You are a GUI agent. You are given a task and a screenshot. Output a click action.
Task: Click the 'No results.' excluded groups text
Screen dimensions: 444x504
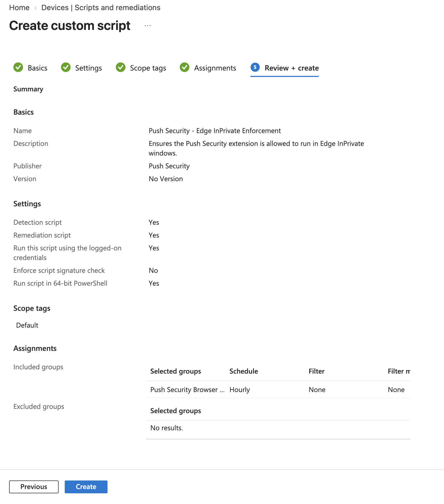(167, 428)
